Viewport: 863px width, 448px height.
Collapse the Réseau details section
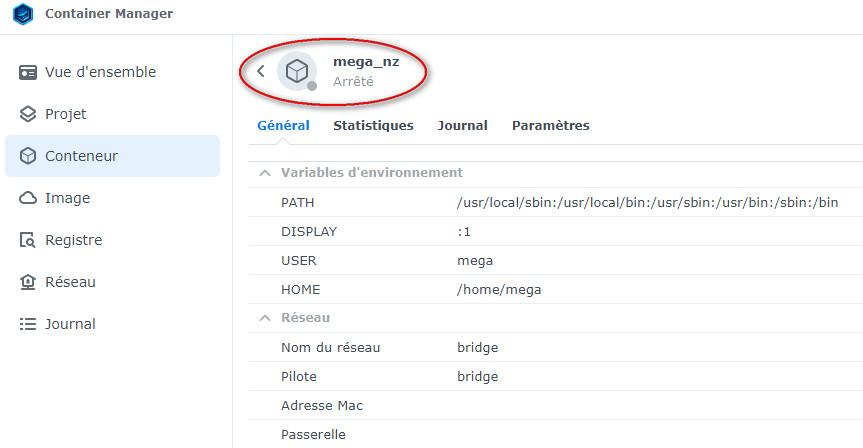coord(265,318)
